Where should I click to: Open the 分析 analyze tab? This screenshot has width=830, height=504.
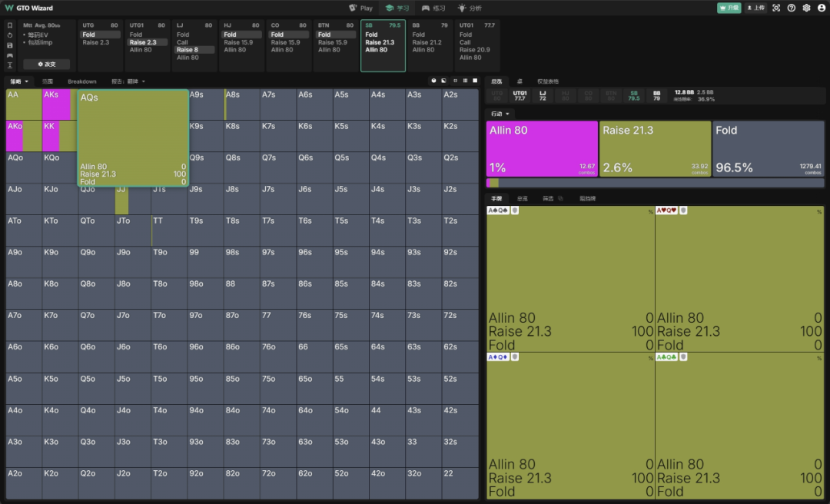point(470,8)
